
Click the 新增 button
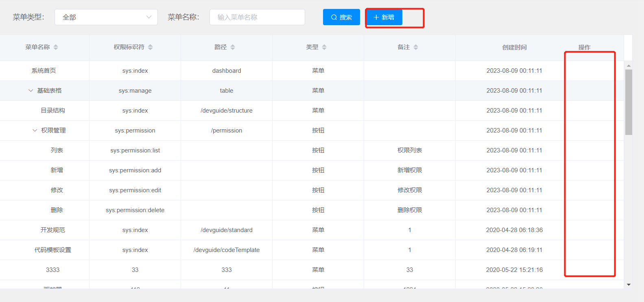click(384, 17)
